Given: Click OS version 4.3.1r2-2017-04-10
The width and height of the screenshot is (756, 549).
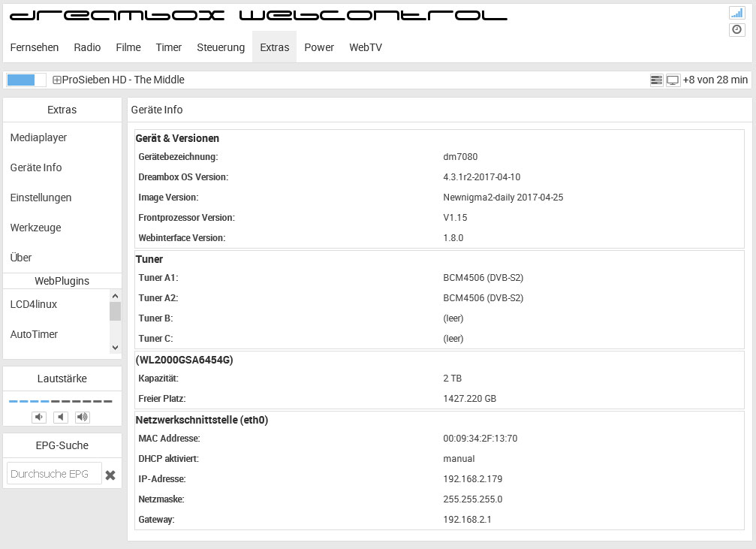Looking at the screenshot, I should [482, 177].
